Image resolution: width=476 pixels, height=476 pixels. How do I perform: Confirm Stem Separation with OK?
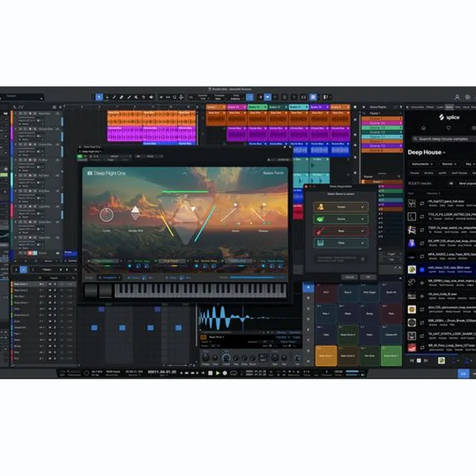(x=368, y=277)
